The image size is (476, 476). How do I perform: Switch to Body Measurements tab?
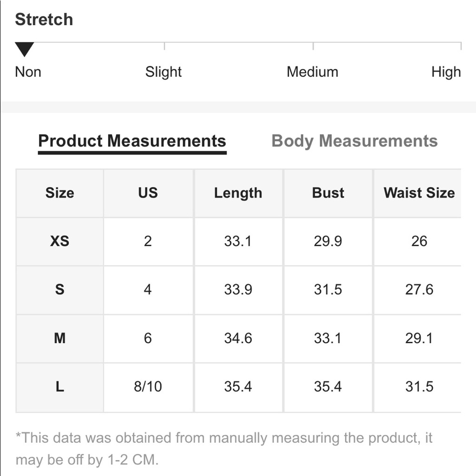(x=354, y=141)
